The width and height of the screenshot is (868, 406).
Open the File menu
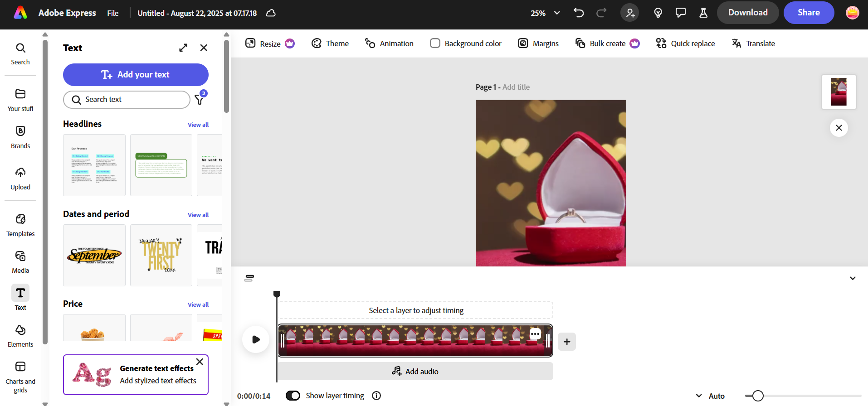(x=113, y=13)
